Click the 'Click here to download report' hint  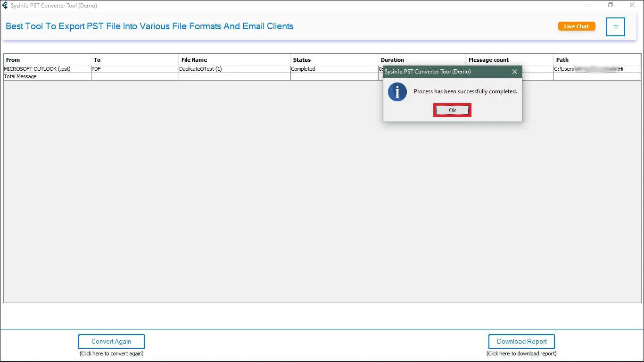[521, 354]
